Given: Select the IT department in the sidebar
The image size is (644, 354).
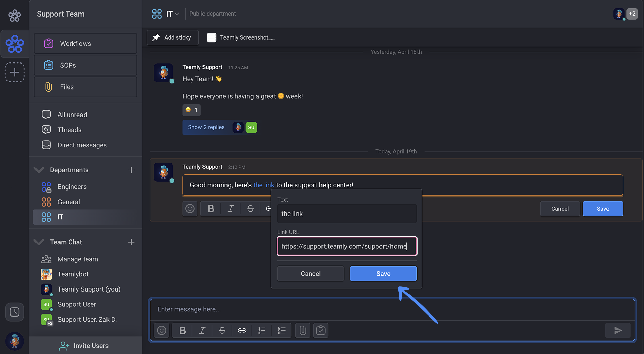Looking at the screenshot, I should pyautogui.click(x=86, y=217).
